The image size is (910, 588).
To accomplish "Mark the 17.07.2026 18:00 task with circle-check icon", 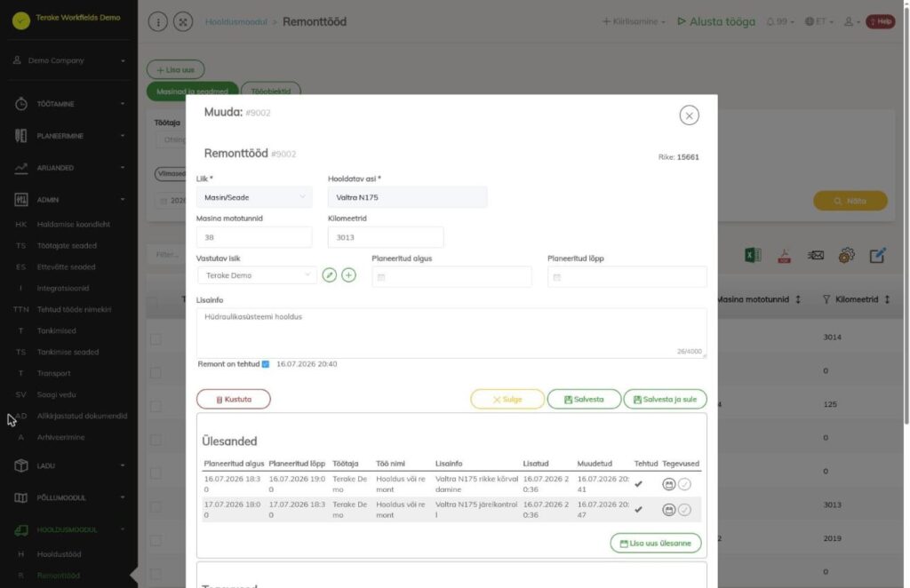I will (685, 510).
